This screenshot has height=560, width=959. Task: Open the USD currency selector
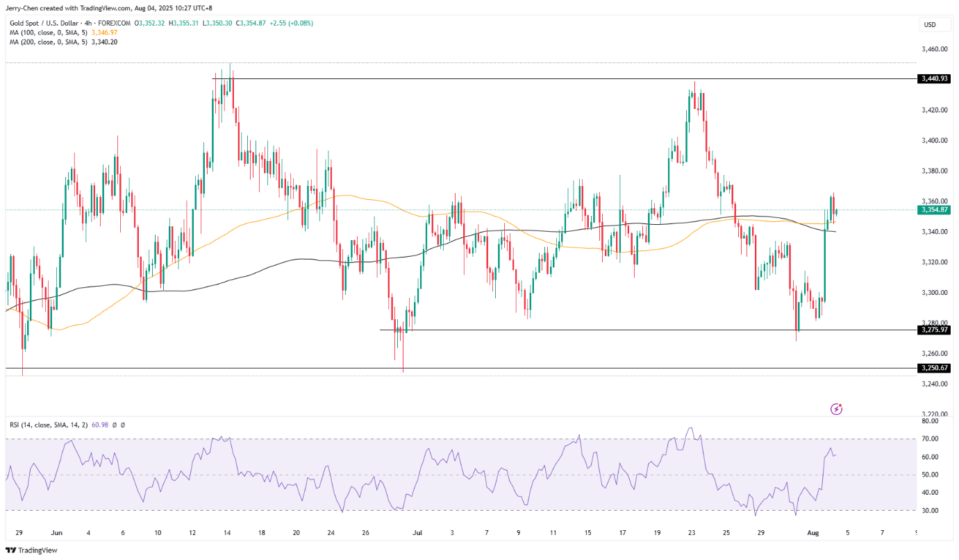929,25
